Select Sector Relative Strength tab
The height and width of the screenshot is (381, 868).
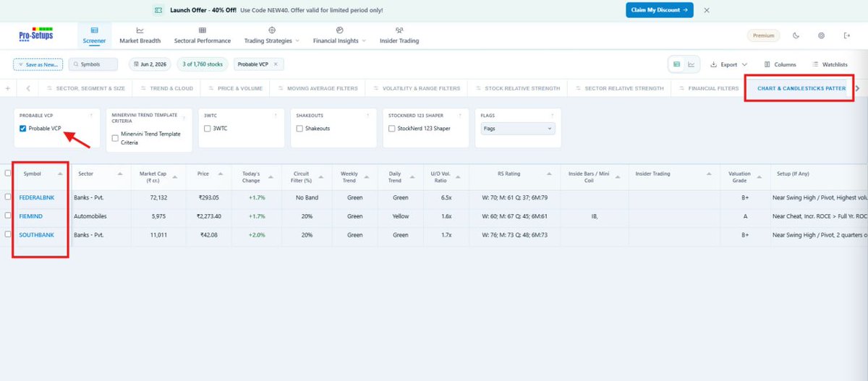pyautogui.click(x=619, y=88)
